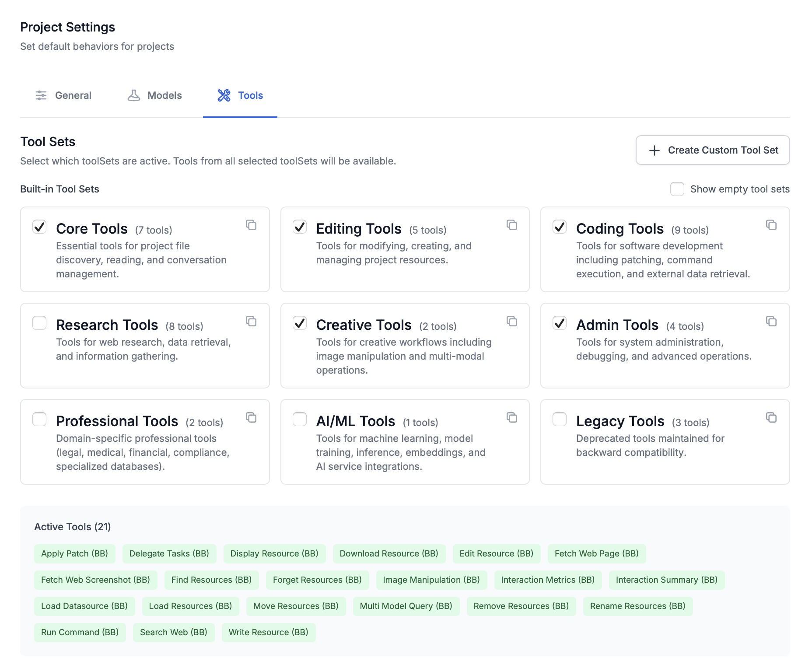Image resolution: width=805 pixels, height=672 pixels.
Task: Copy the Research Tools set
Action: point(252,321)
